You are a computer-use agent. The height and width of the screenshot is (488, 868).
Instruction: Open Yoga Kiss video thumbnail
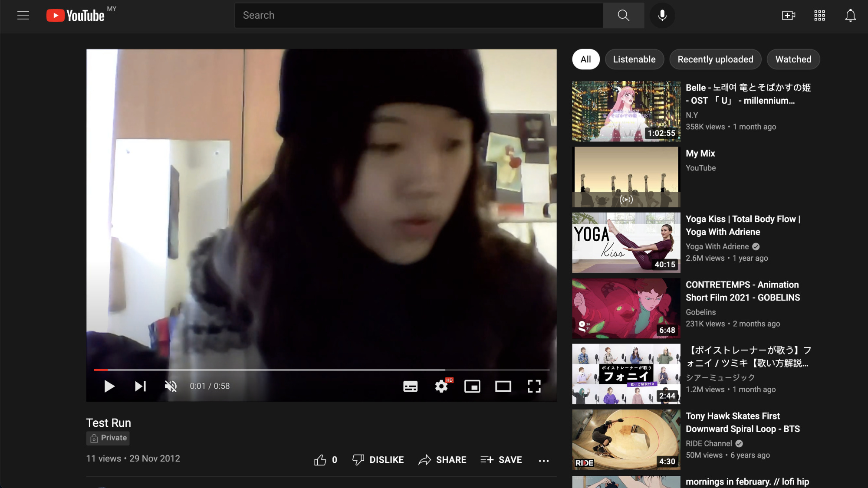[626, 242]
